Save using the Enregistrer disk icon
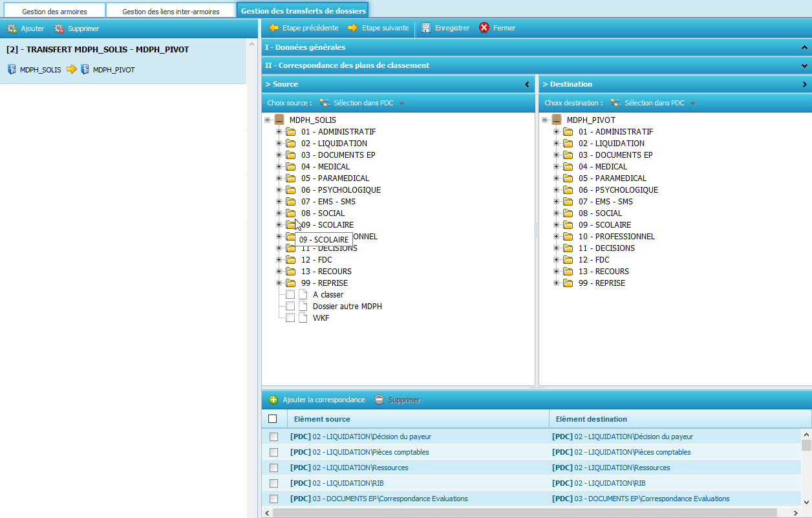Screen dimensions: 812x518 tap(426, 28)
